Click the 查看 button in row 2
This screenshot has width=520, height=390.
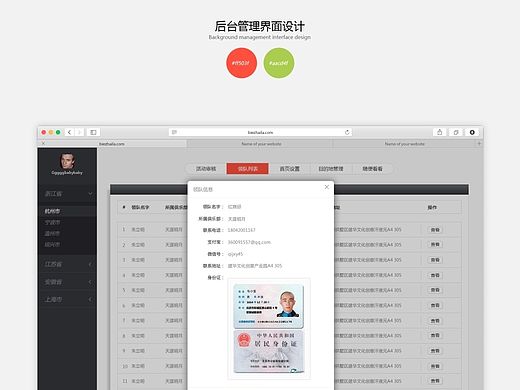435,244
